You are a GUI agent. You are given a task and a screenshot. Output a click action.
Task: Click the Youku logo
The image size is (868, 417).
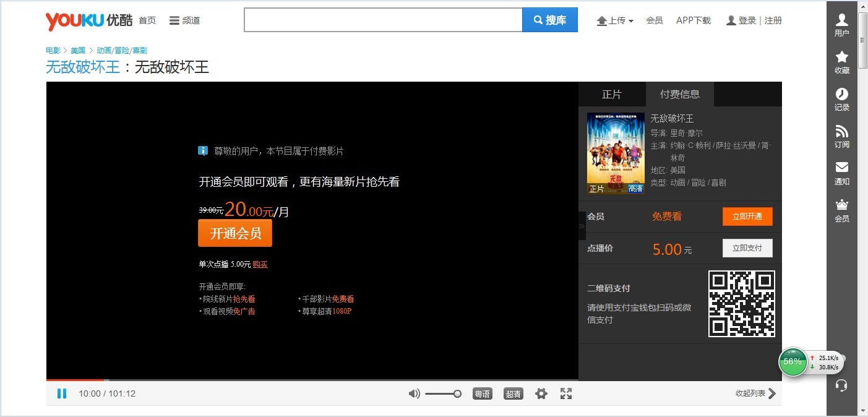click(88, 20)
